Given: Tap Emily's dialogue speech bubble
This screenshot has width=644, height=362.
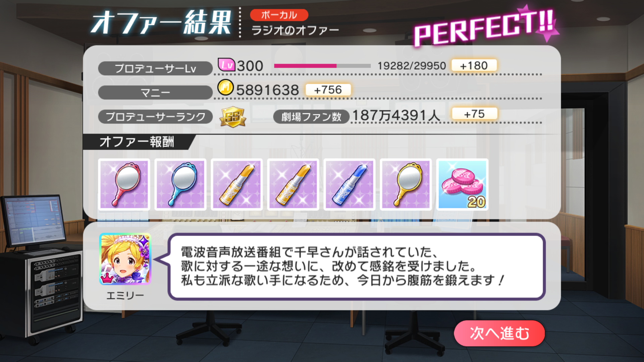Looking at the screenshot, I should pyautogui.click(x=357, y=266).
